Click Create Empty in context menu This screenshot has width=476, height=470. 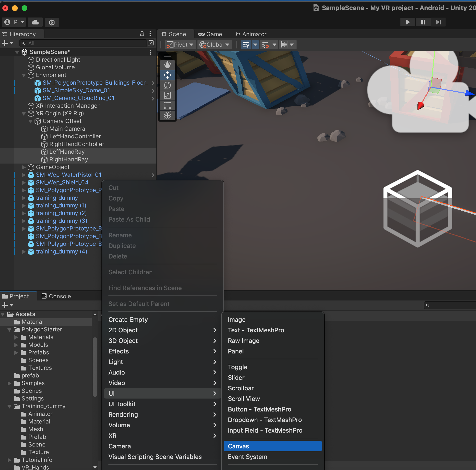tap(128, 319)
